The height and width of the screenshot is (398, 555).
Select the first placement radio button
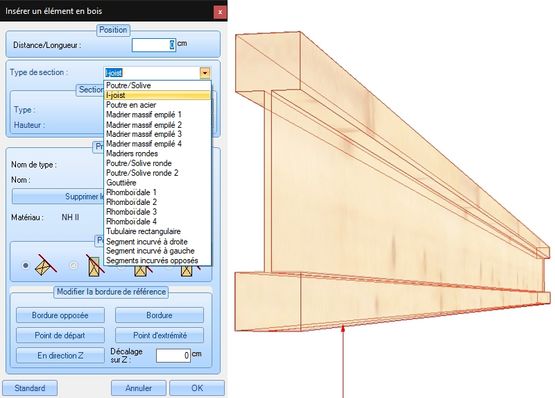pyautogui.click(x=25, y=265)
